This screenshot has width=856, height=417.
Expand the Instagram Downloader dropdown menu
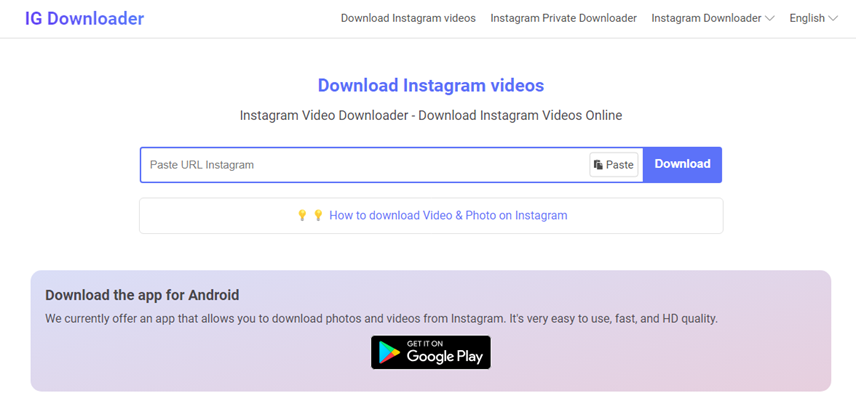point(712,19)
